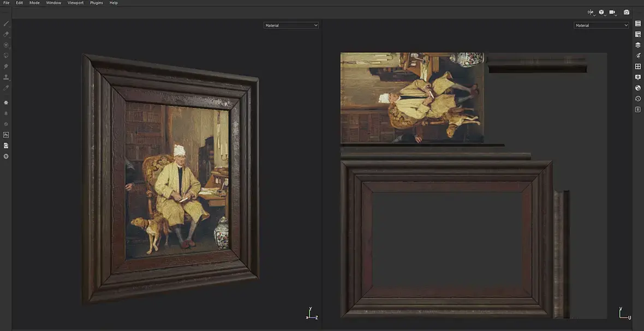Open the cube view mode icon
The width and height of the screenshot is (644, 331).
tap(602, 13)
